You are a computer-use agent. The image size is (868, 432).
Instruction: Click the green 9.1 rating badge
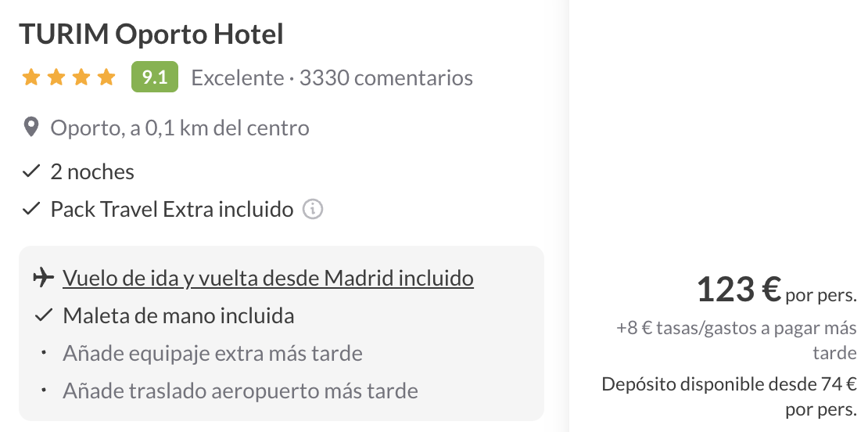(155, 77)
